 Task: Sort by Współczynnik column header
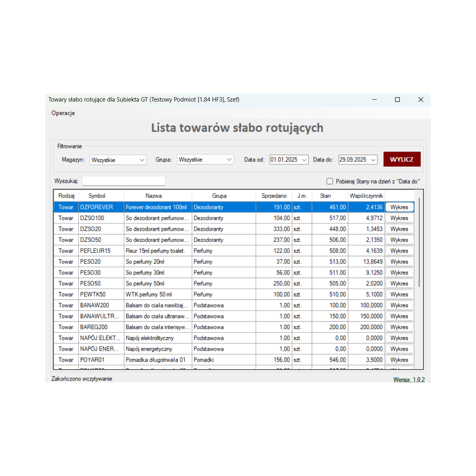pos(366,196)
